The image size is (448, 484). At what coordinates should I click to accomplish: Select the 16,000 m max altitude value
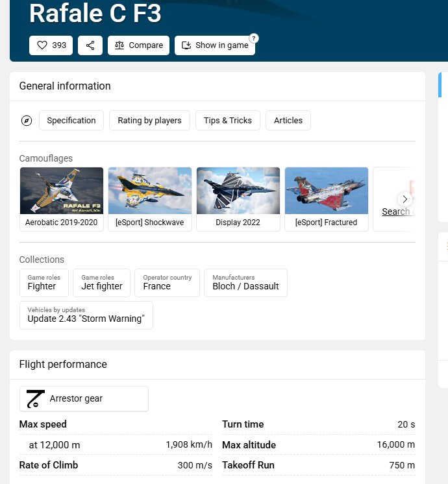[x=396, y=445]
